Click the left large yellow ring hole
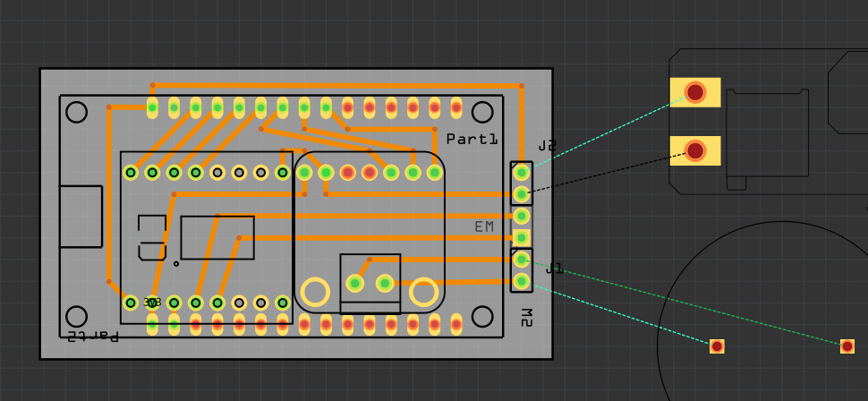Screen dimensions: 868x401 (x=315, y=292)
